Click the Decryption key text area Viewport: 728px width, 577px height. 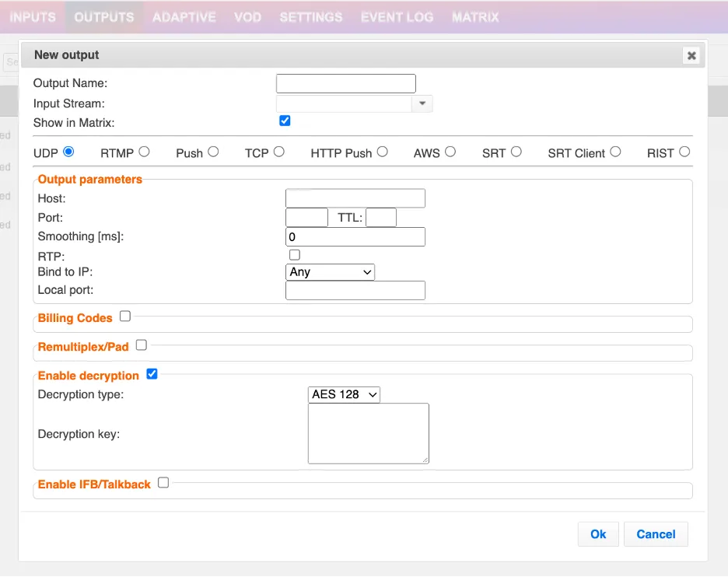point(369,434)
